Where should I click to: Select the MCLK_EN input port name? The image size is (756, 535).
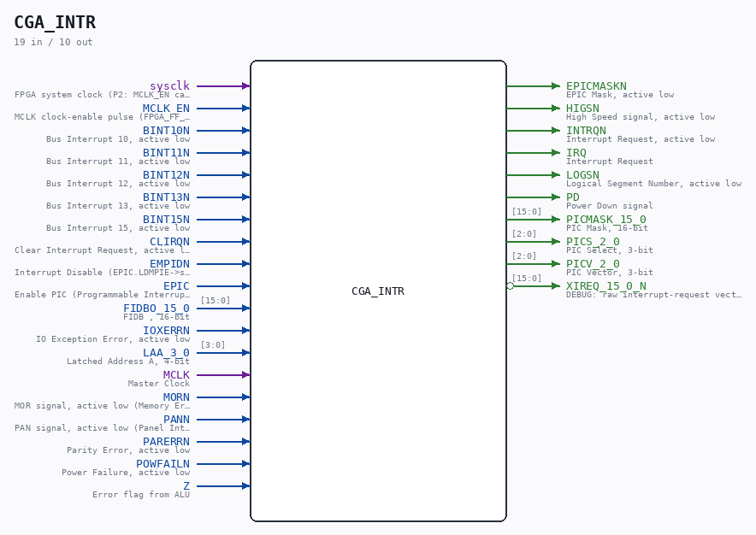click(167, 108)
